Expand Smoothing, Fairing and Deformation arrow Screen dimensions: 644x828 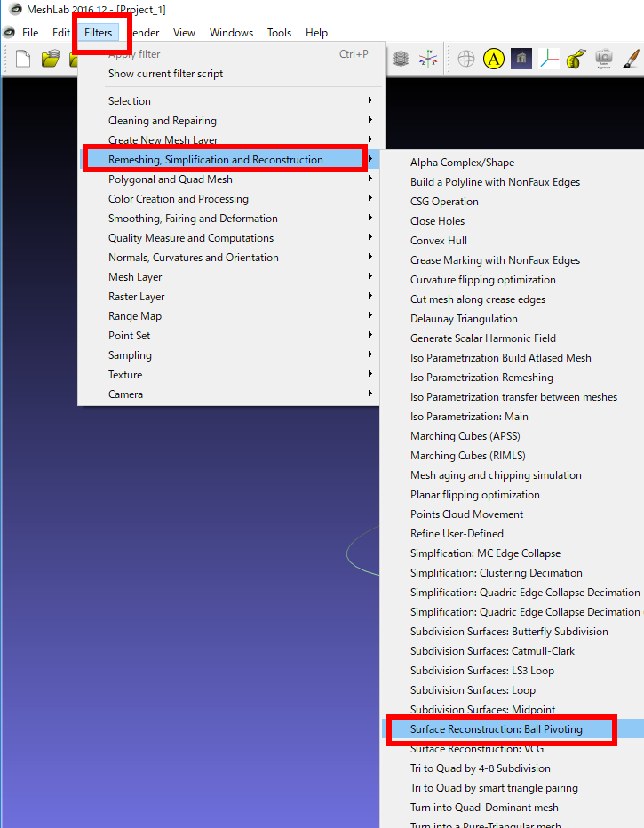pos(370,218)
